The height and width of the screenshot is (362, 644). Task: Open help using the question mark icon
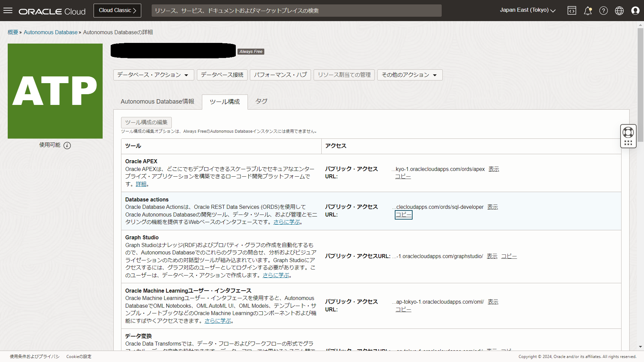603,10
